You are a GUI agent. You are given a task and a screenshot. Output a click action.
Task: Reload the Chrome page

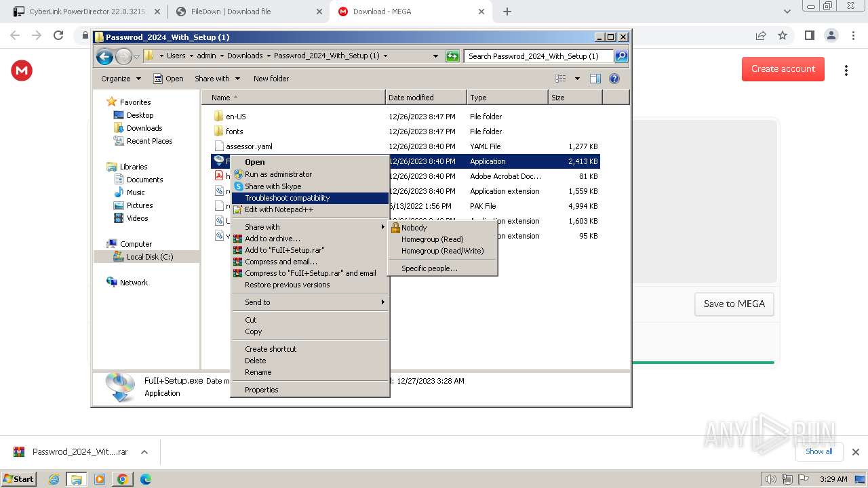pos(58,35)
